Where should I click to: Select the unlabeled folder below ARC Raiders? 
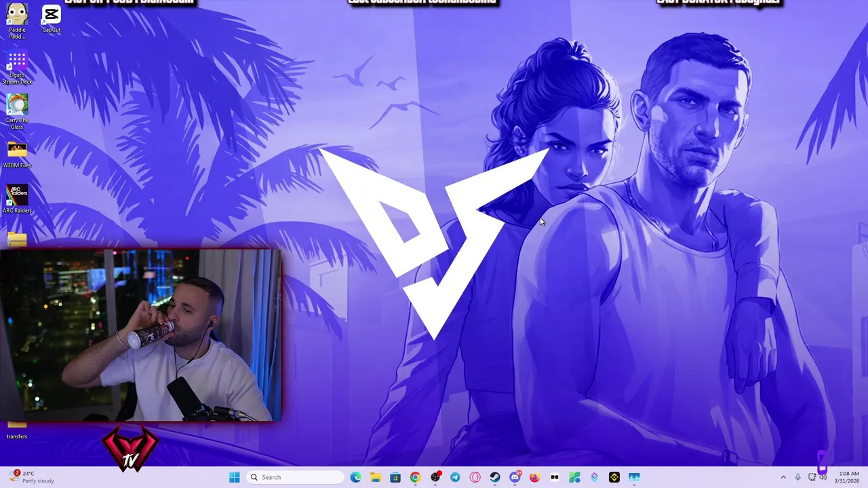click(17, 239)
